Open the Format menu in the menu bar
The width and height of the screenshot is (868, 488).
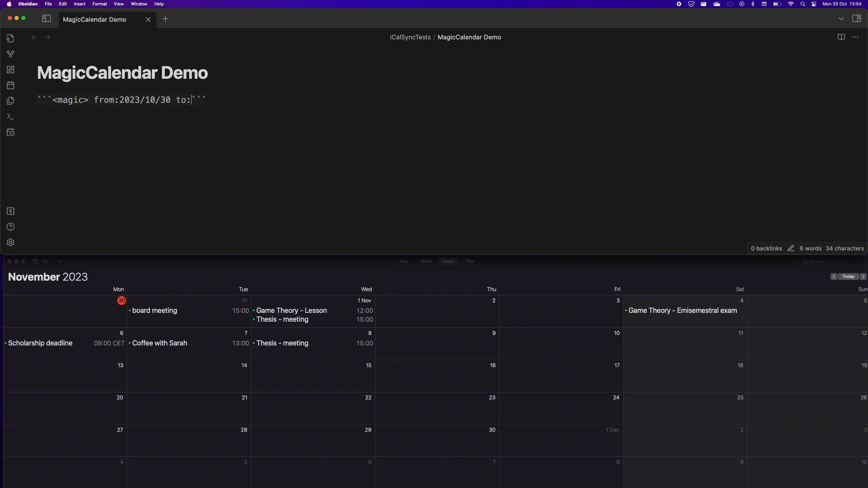[x=99, y=4]
